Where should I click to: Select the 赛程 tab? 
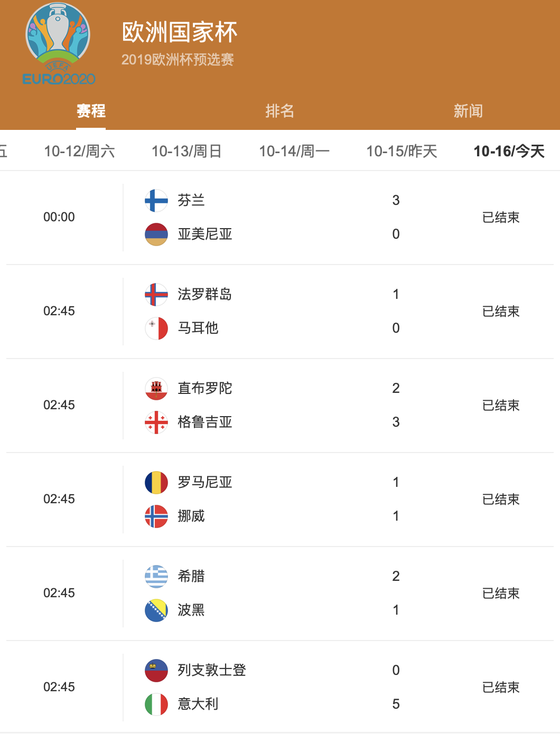tap(90, 111)
